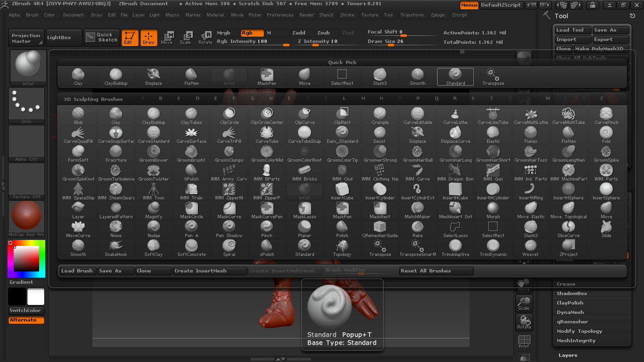Image resolution: width=644 pixels, height=362 pixels.
Task: Open the Render menu
Action: (x=306, y=15)
